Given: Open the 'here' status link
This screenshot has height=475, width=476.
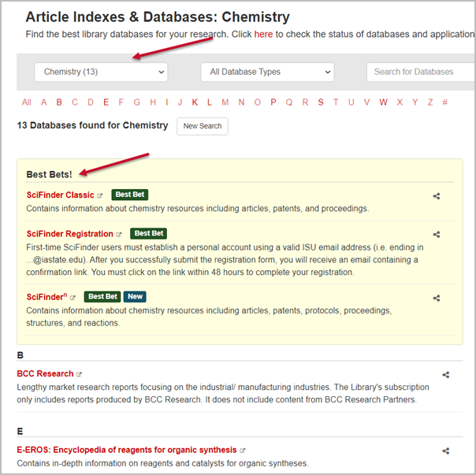Looking at the screenshot, I should pos(263,35).
